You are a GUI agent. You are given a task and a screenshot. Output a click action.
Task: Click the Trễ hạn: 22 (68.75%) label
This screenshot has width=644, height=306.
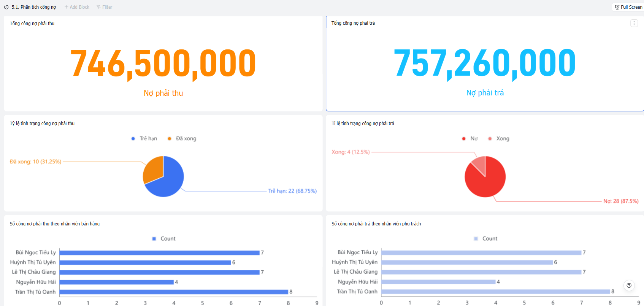292,191
